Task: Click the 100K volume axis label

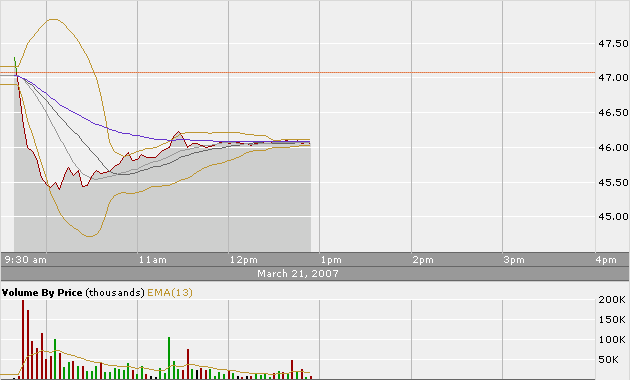Action: [x=612, y=340]
